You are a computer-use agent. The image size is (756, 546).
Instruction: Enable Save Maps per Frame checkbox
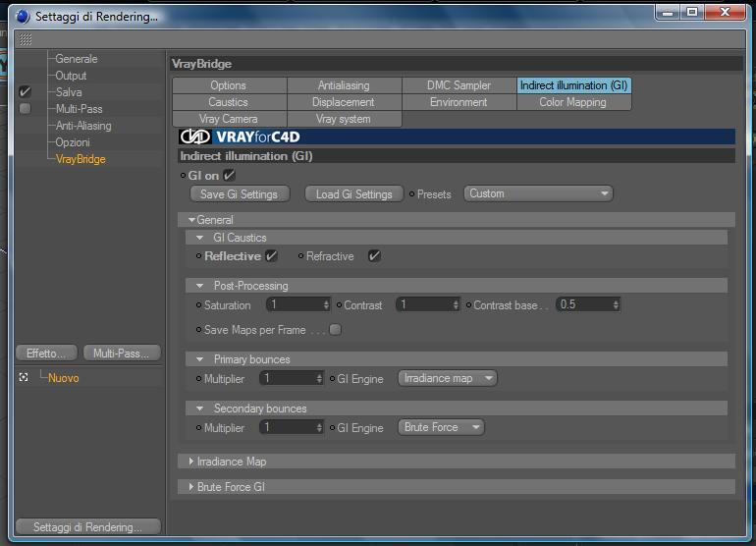[335, 329]
